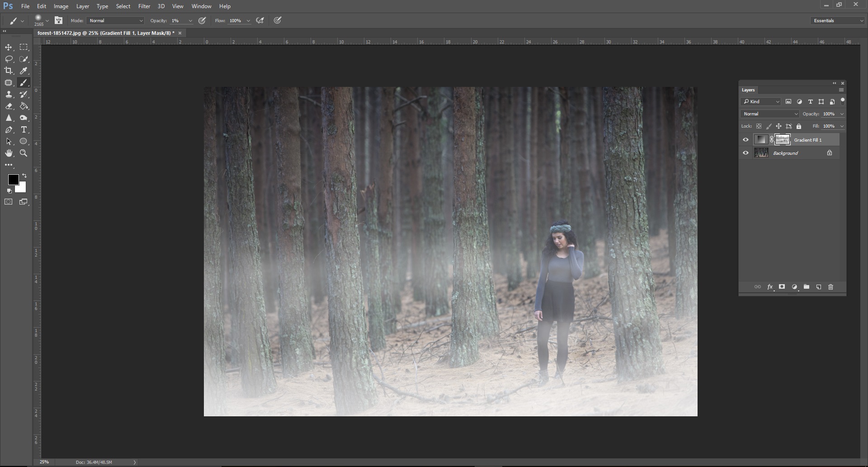Choose the Eyedropper tool

tap(24, 71)
